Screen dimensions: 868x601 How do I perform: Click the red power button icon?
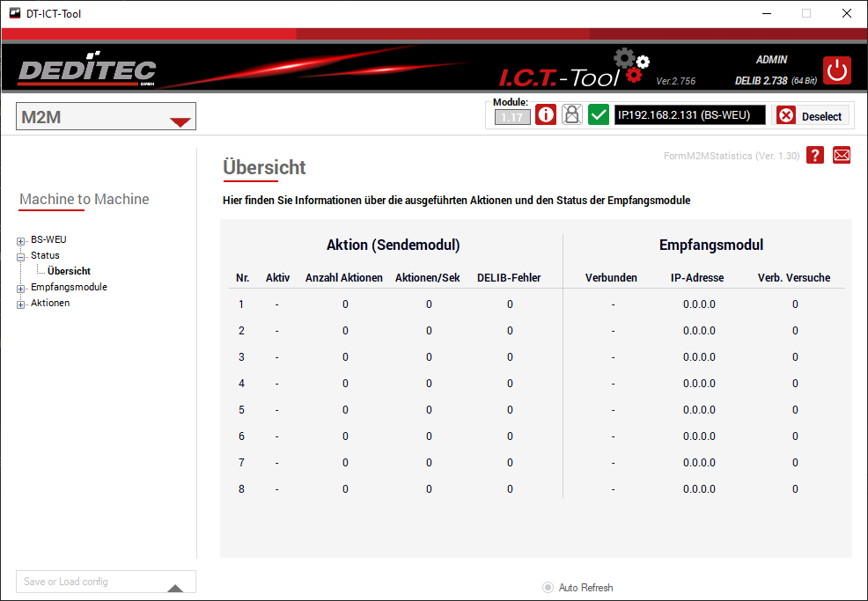tap(837, 70)
